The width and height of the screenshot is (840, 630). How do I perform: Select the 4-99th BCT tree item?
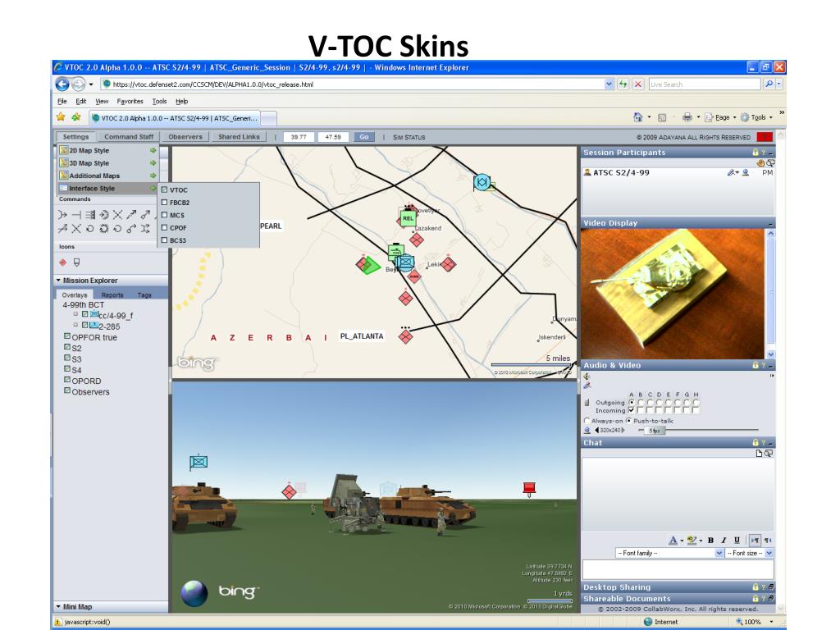click(x=83, y=305)
